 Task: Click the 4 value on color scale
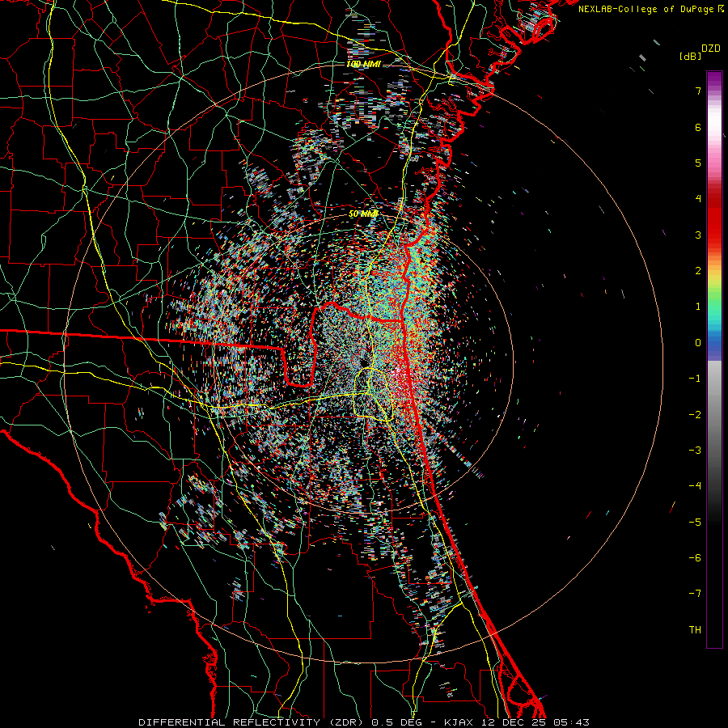tap(698, 199)
